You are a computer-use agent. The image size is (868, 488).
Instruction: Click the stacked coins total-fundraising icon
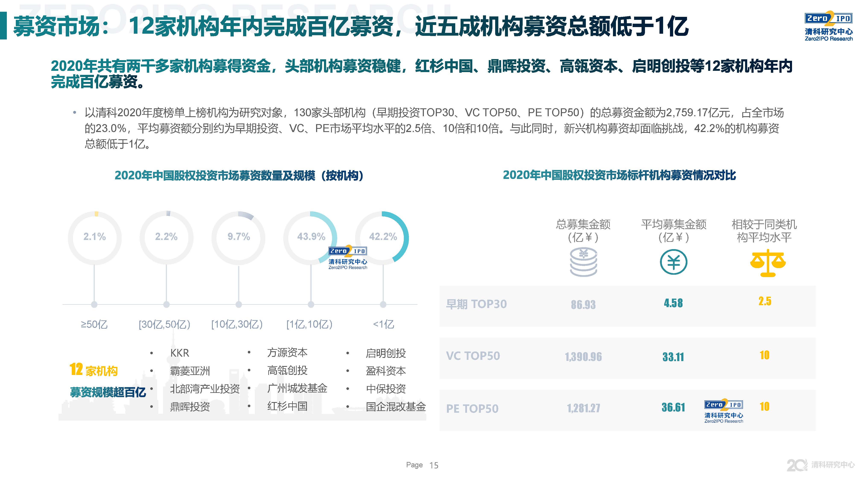[x=583, y=262]
